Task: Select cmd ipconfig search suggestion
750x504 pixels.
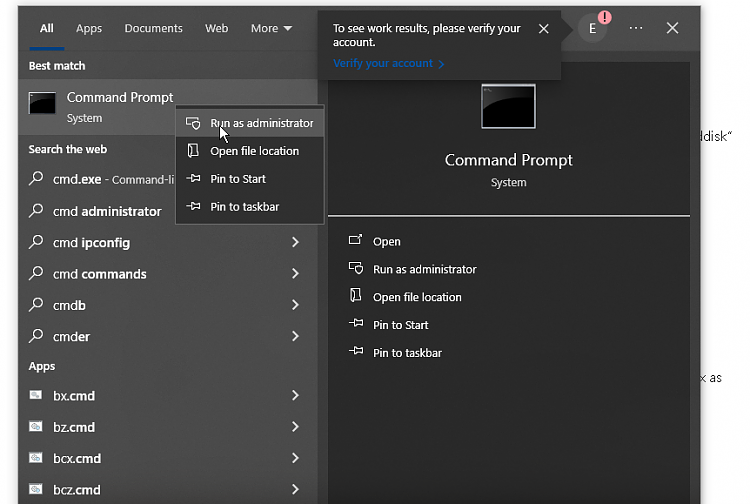Action: point(168,242)
